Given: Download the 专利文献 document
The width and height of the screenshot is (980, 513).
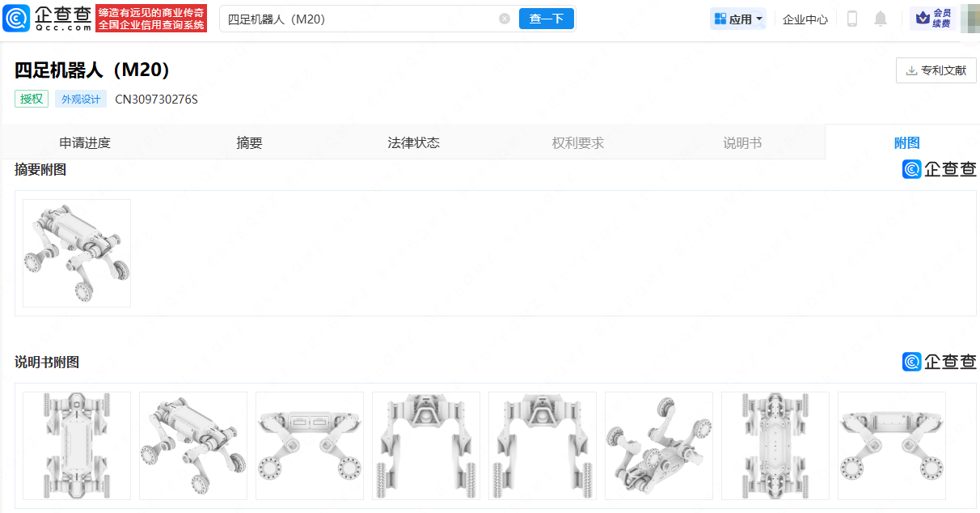Looking at the screenshot, I should (936, 70).
